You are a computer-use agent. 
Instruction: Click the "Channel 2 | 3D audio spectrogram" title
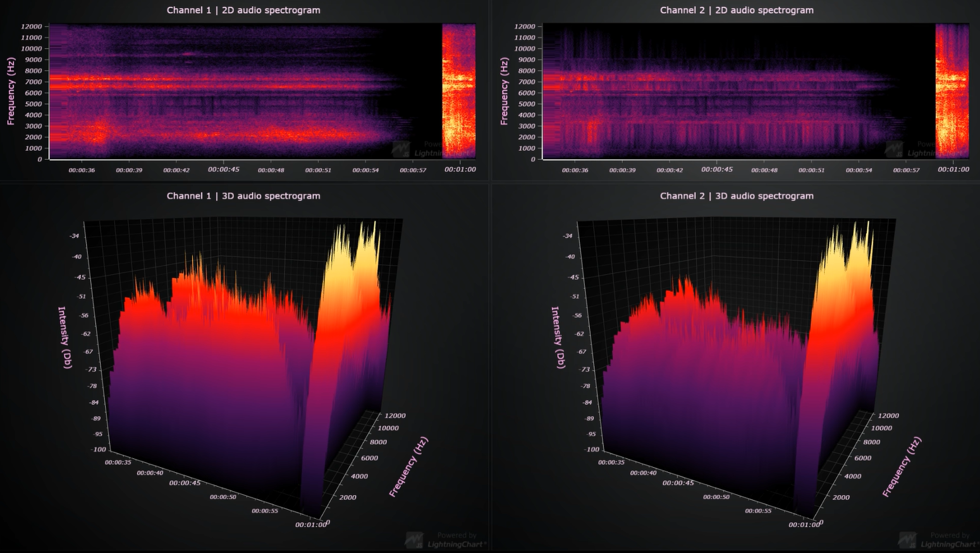click(737, 196)
